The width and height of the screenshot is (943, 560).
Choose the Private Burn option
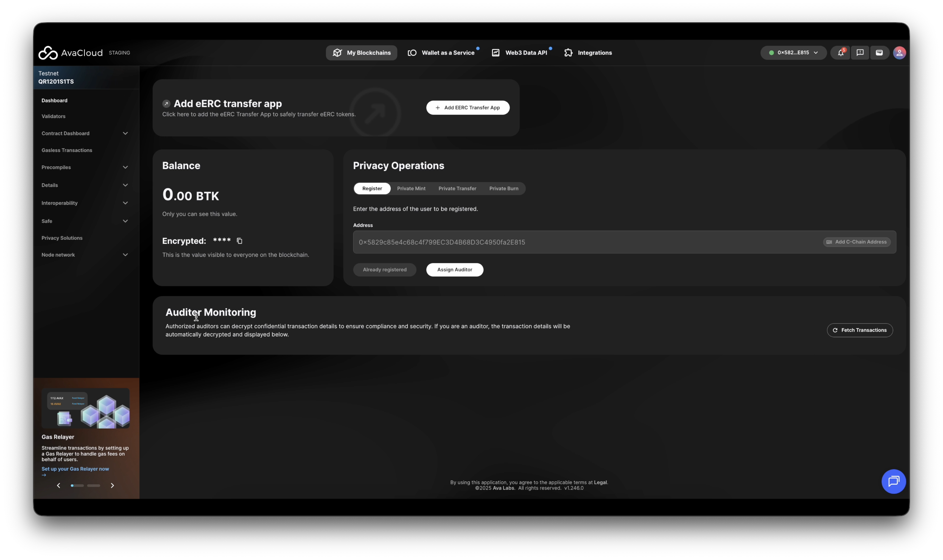pos(503,188)
